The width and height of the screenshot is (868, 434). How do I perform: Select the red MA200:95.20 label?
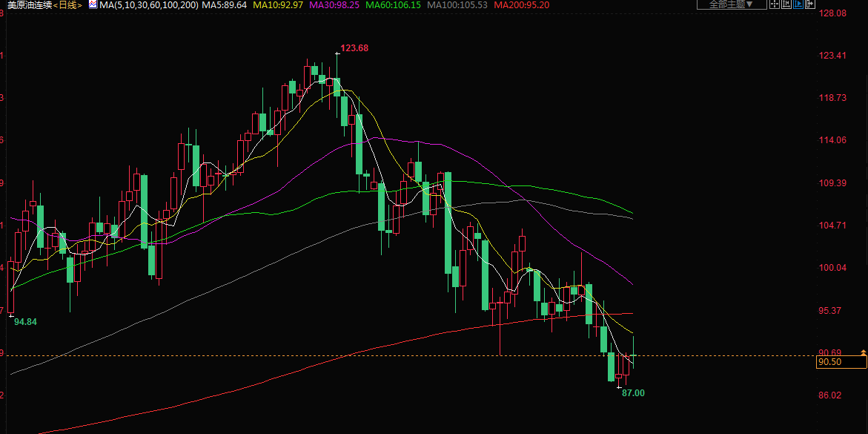522,4
